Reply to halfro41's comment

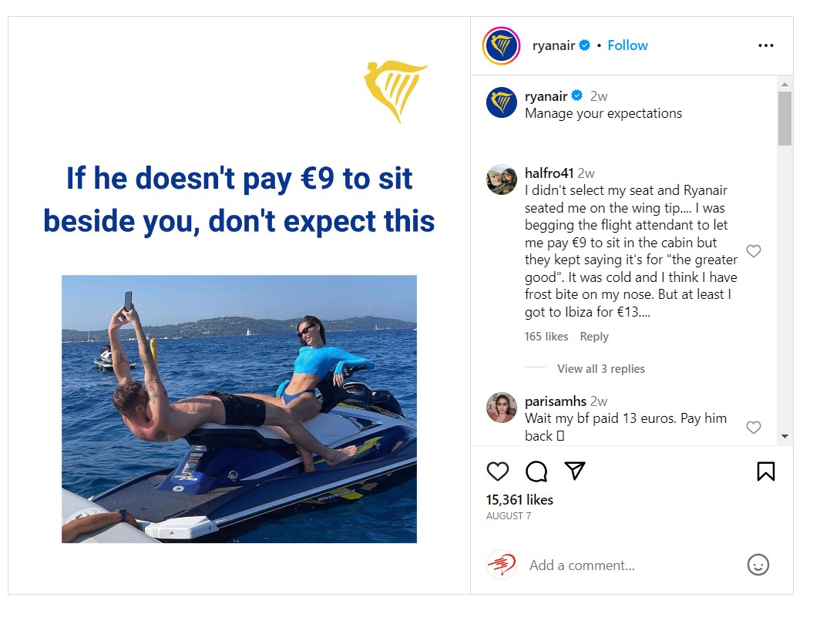(x=594, y=337)
